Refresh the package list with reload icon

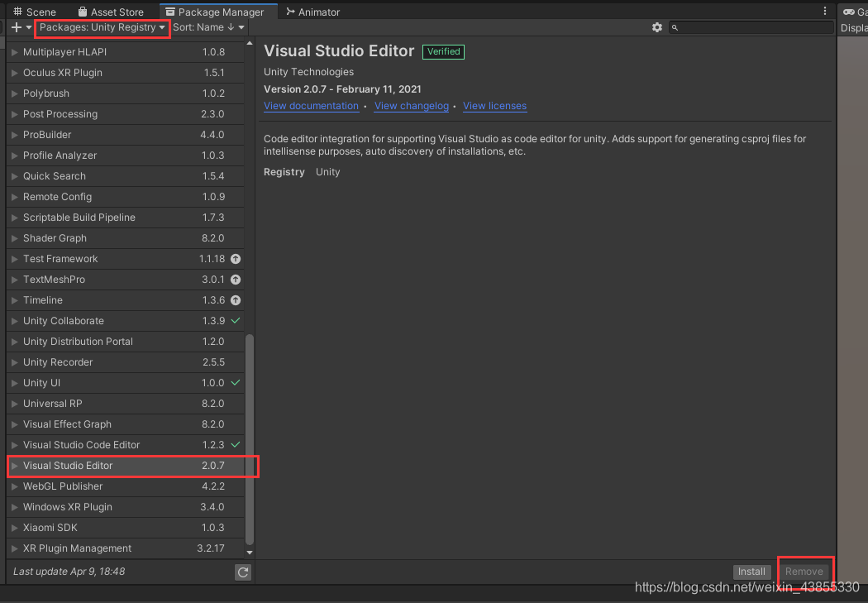pos(243,572)
